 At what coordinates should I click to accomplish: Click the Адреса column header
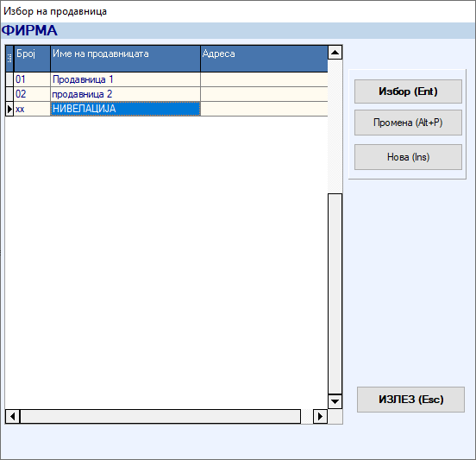point(264,59)
